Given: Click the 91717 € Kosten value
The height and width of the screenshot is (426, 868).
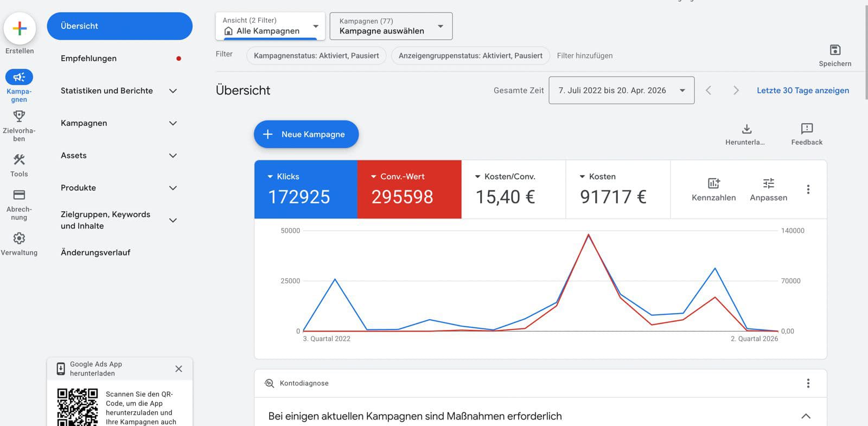Looking at the screenshot, I should (613, 196).
